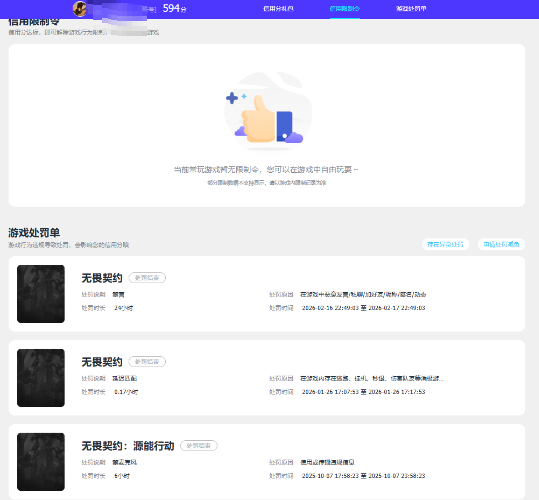Open the 源能行动 game cover thumbnail

click(x=41, y=462)
